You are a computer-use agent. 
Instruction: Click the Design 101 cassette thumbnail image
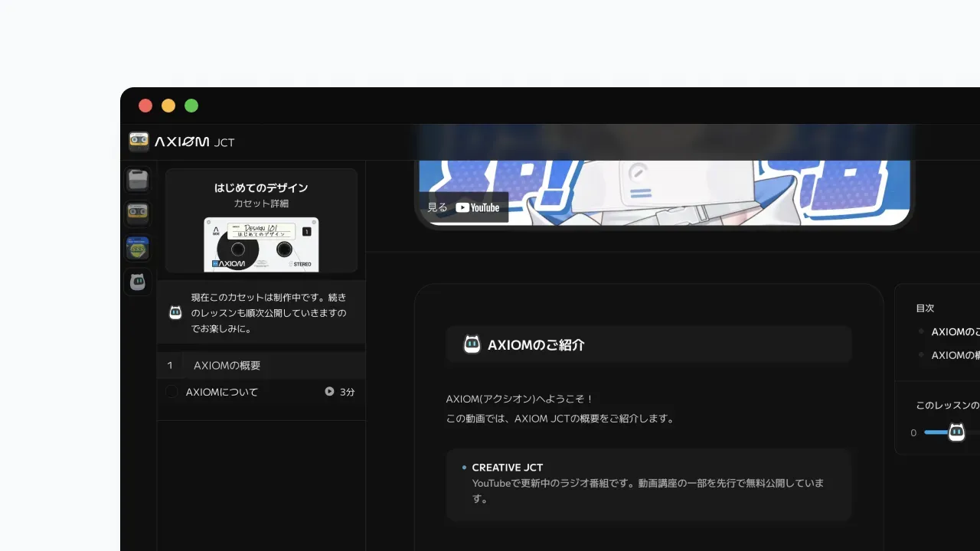pos(261,244)
